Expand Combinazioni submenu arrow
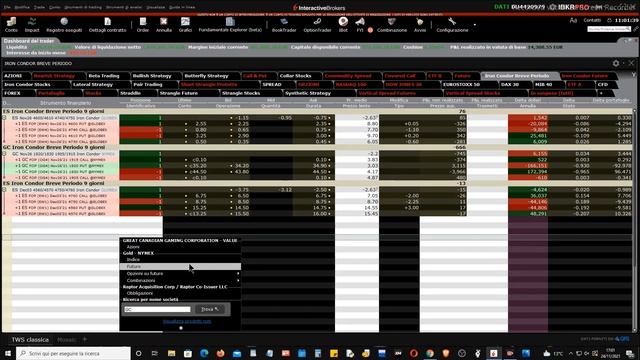 238,280
